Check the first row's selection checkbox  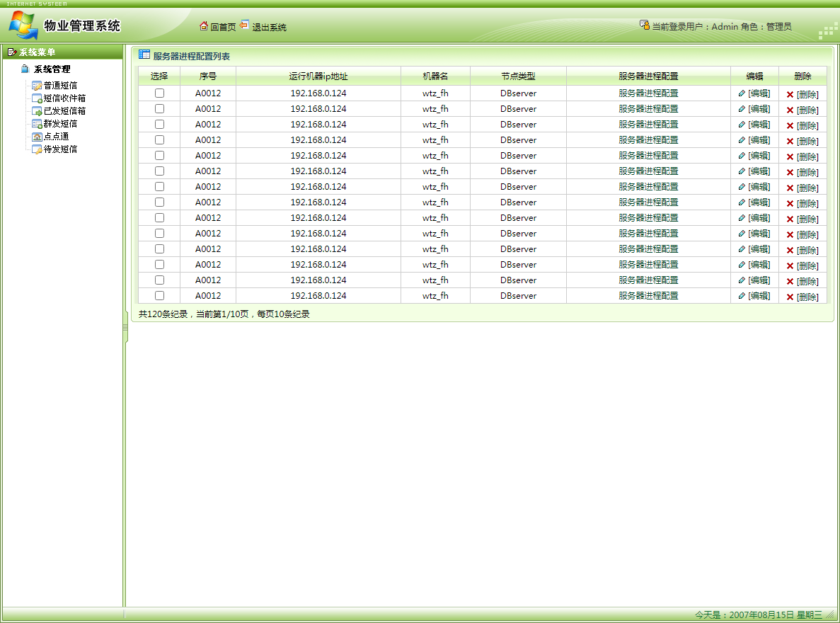(x=160, y=93)
